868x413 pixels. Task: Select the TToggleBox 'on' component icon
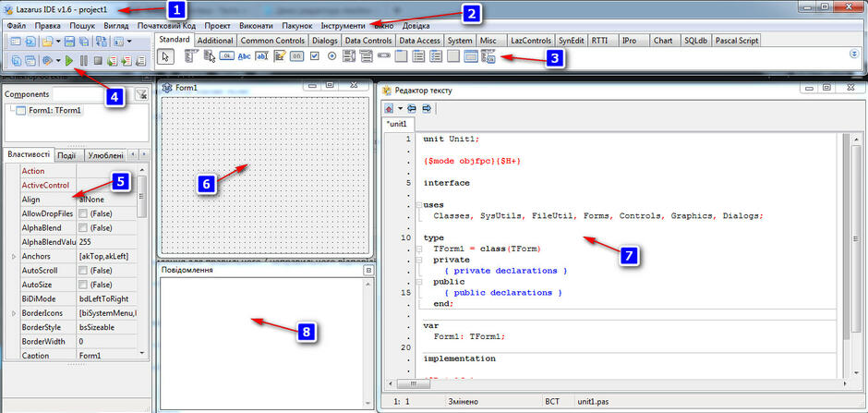tap(296, 56)
